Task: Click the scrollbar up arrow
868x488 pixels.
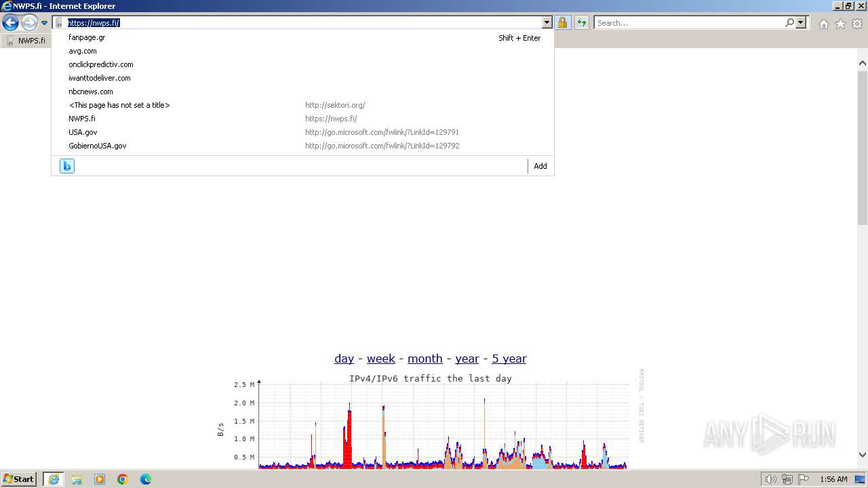Action: tap(863, 63)
